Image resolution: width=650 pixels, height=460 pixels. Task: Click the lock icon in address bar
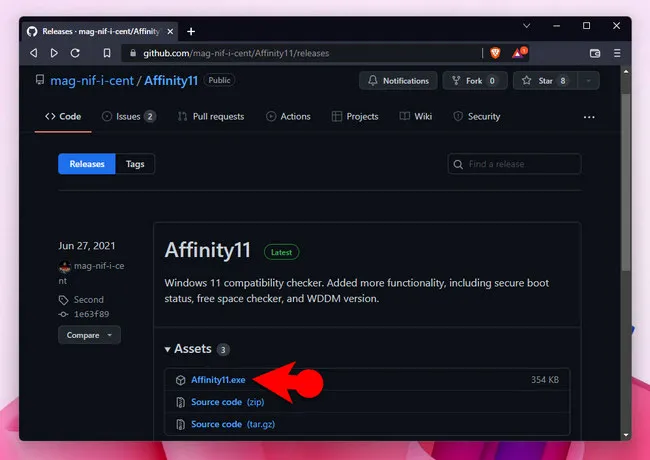click(x=133, y=53)
